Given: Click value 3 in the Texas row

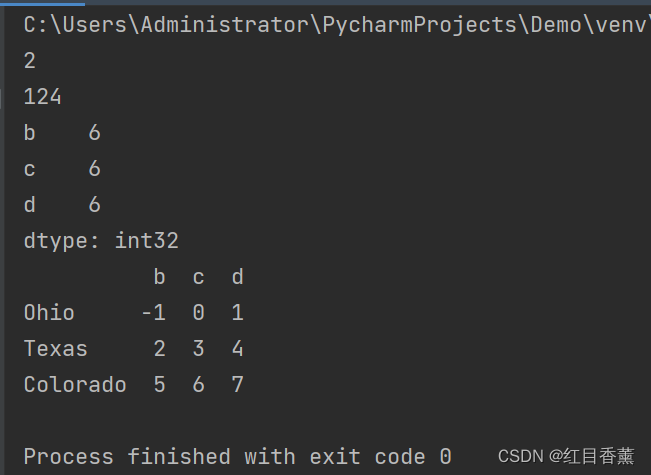Looking at the screenshot, I should [198, 349].
